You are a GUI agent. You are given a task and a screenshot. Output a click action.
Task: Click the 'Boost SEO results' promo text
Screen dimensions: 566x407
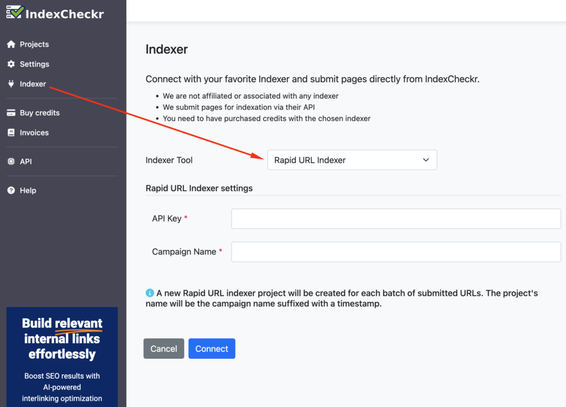coord(62,387)
